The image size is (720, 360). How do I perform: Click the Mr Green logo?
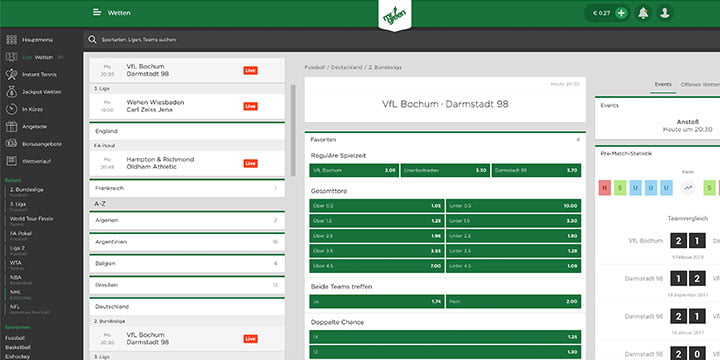[x=395, y=16]
